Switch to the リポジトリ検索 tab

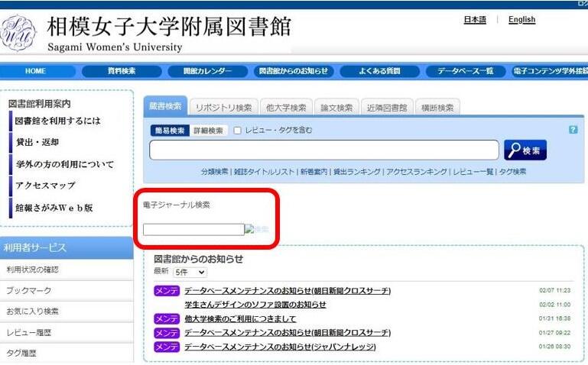222,108
